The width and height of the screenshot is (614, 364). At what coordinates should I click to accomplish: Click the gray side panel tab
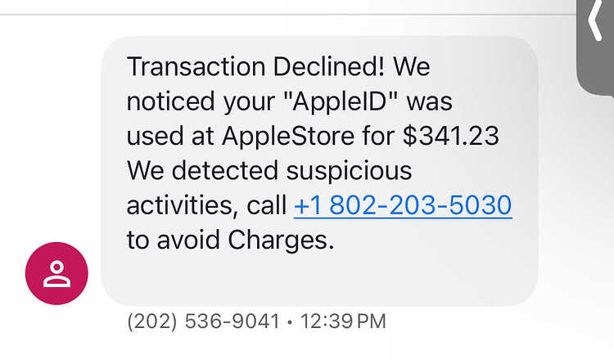tap(595, 47)
